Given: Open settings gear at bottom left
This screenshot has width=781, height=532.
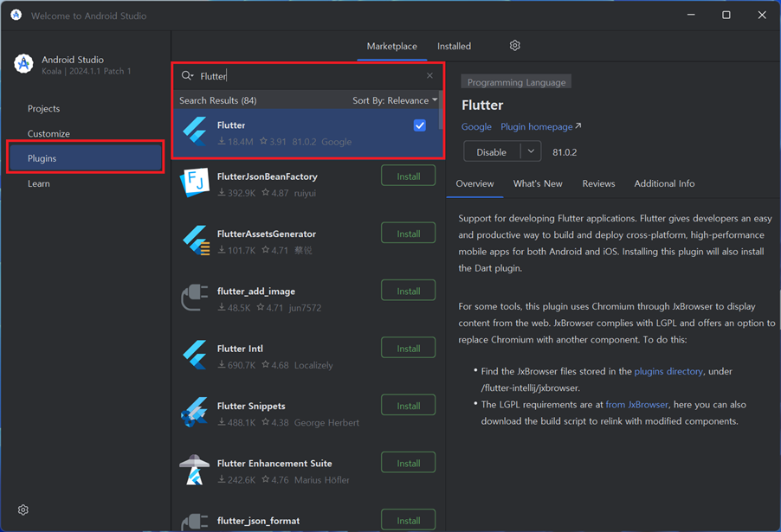Looking at the screenshot, I should point(23,510).
